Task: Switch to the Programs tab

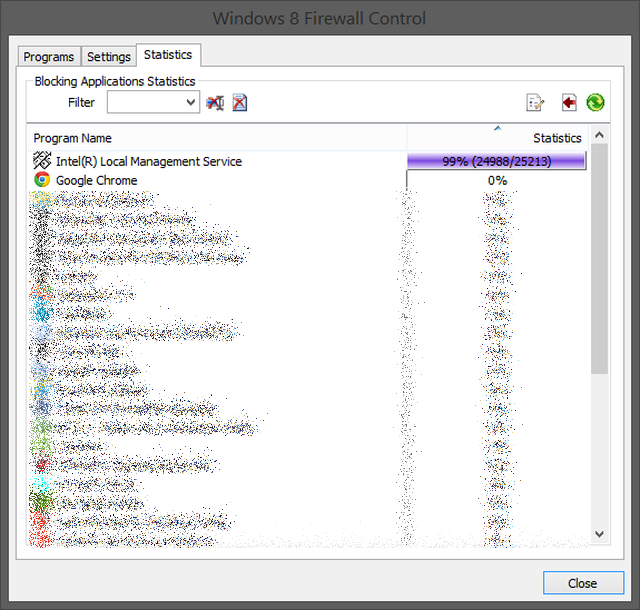Action: [49, 56]
